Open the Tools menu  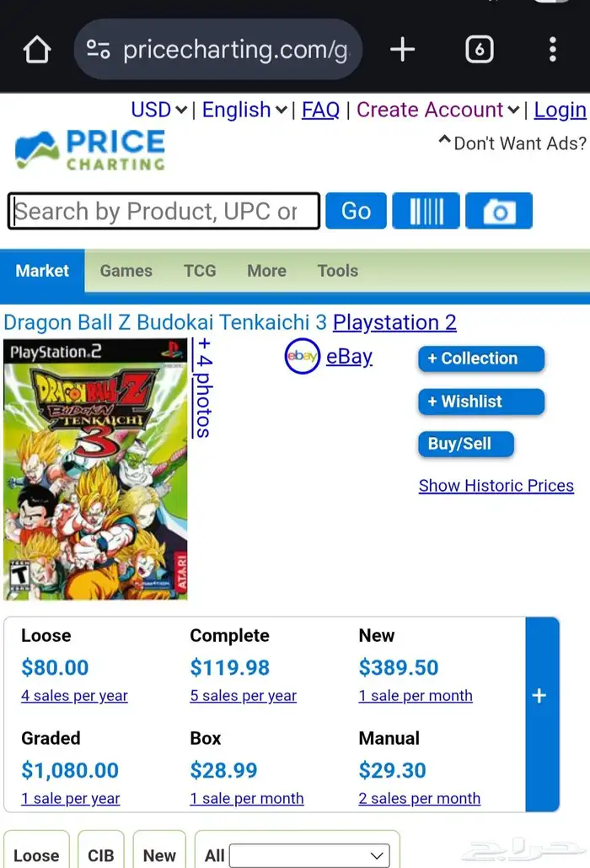(337, 271)
